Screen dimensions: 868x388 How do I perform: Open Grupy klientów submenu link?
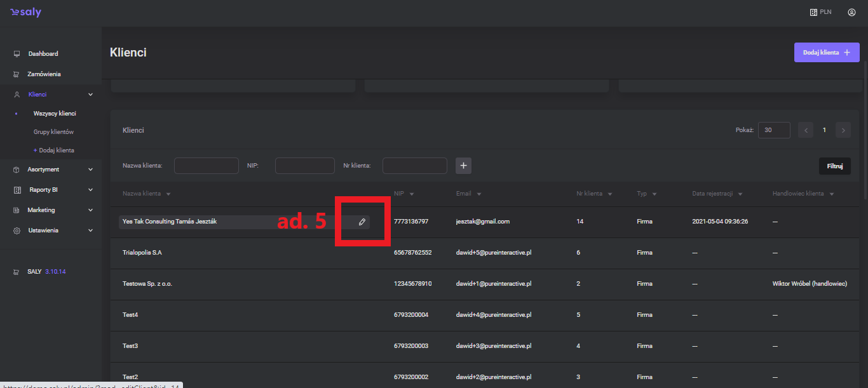pos(53,132)
